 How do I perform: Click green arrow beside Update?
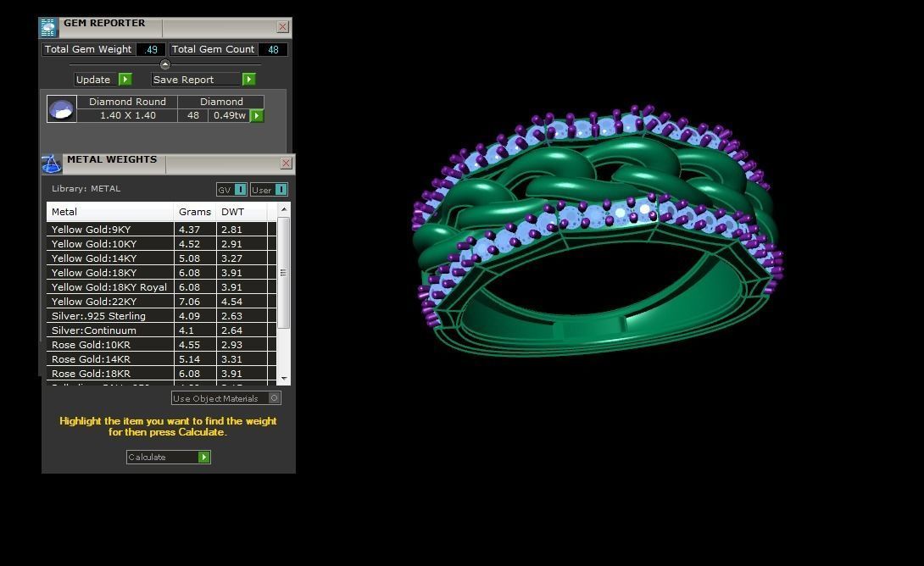[x=125, y=80]
